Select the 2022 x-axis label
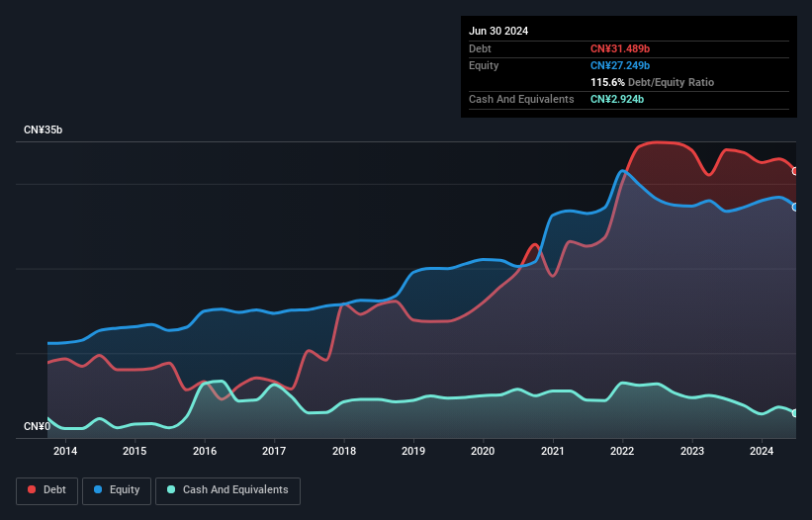 (x=622, y=452)
